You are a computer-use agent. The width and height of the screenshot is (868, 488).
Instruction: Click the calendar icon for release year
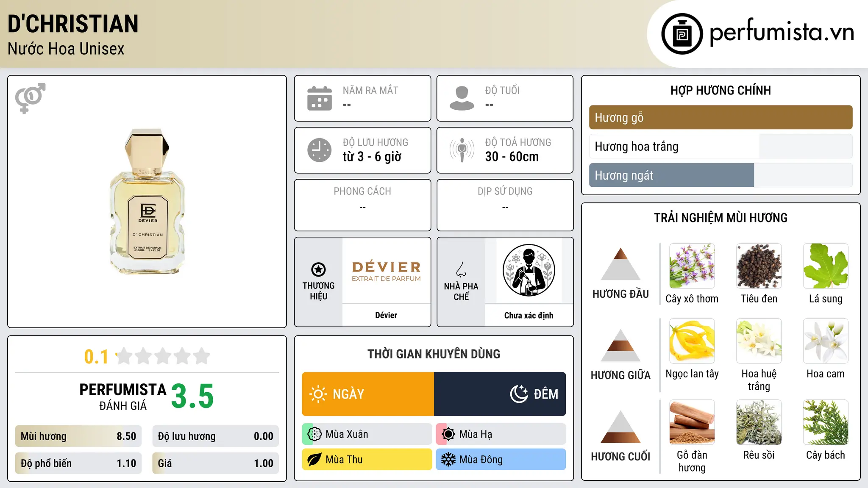pos(320,98)
